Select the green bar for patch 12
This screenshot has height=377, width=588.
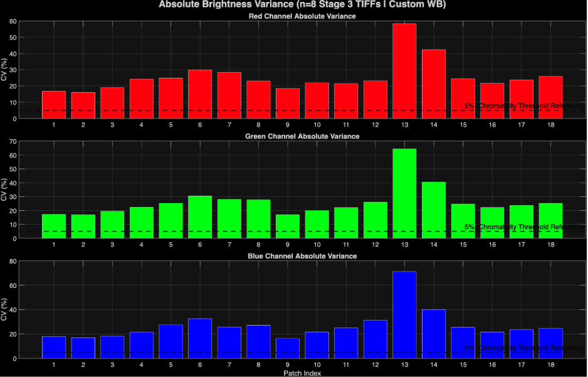point(375,220)
